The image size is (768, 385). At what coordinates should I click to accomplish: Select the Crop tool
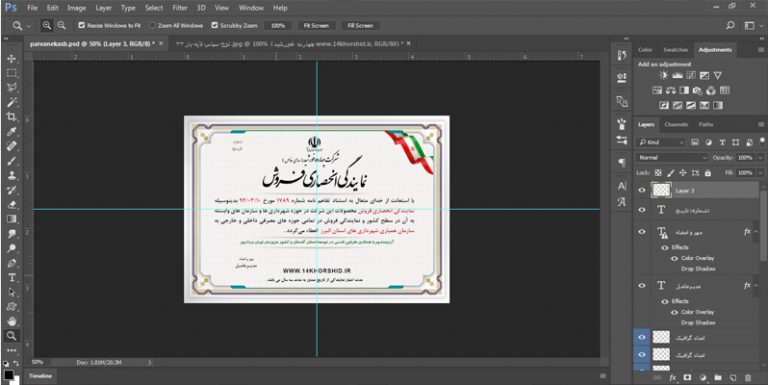[x=11, y=117]
